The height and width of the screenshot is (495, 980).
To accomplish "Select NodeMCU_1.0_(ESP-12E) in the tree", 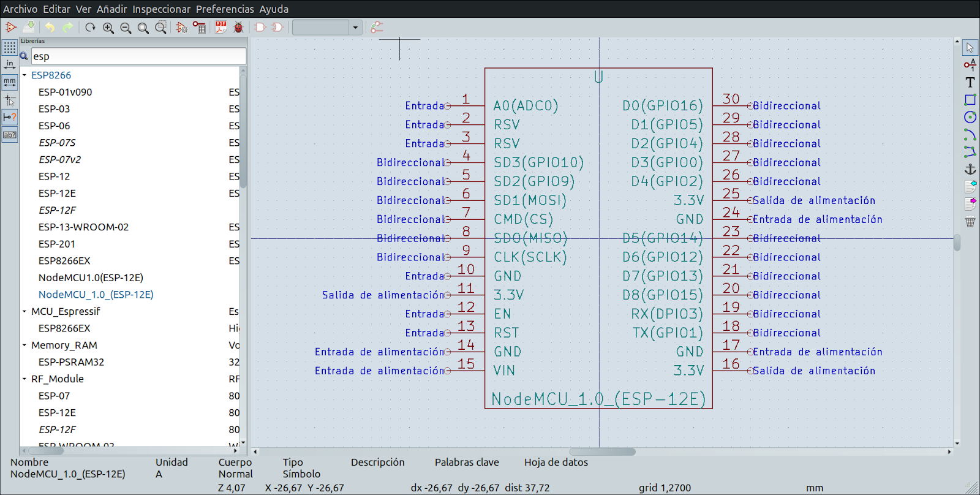I will tap(96, 295).
